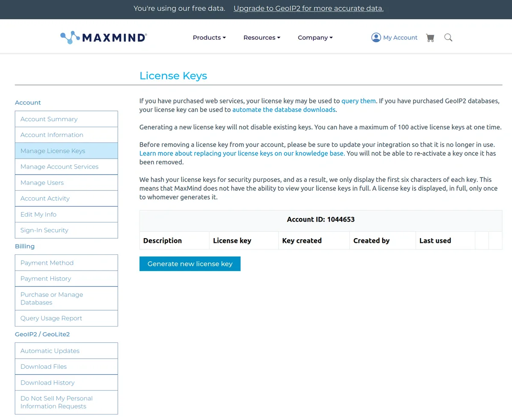Image resolution: width=512 pixels, height=420 pixels.
Task: Click the search magnifier icon
Action: (x=448, y=38)
